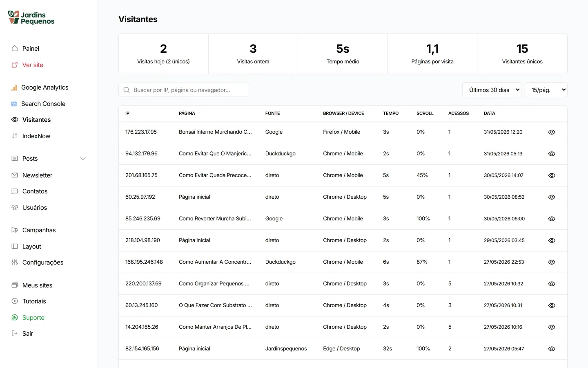Screen dimensions: 588x368
Task: View details for visitor 168.195.246.148
Action: pyautogui.click(x=552, y=262)
